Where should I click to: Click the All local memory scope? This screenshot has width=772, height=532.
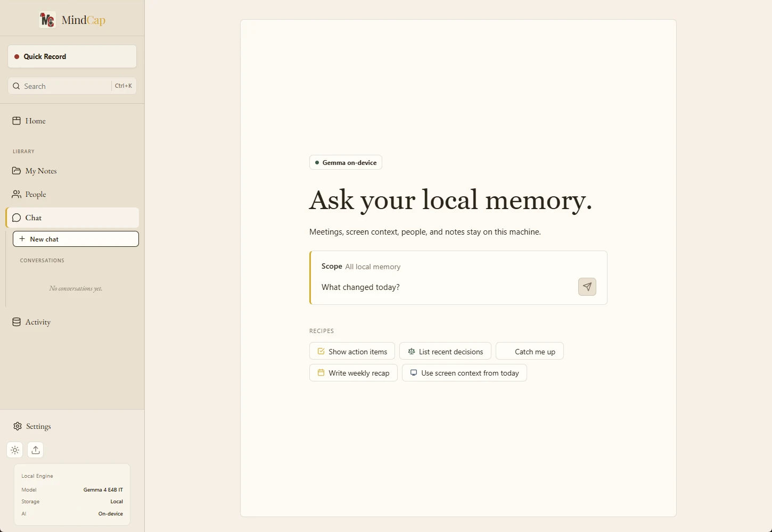[373, 267]
